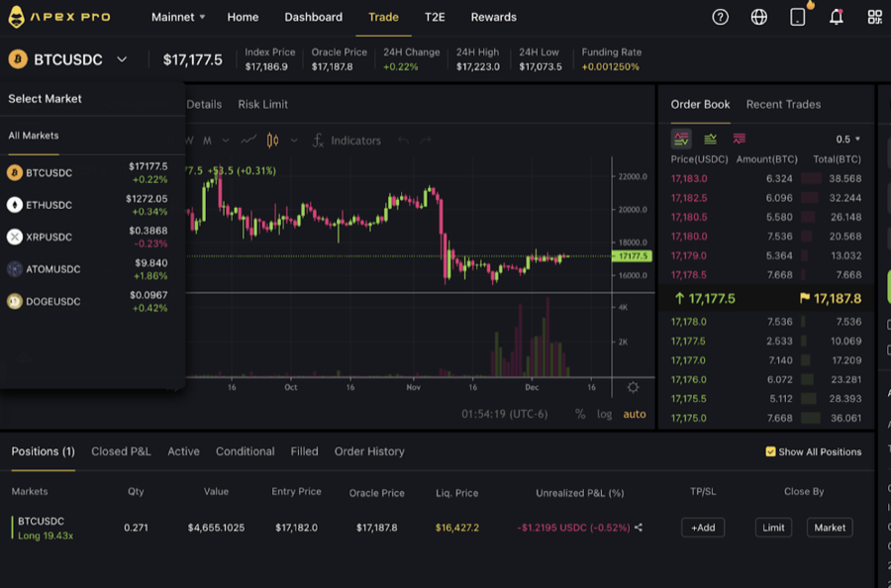Image resolution: width=891 pixels, height=588 pixels.
Task: Open the Order History tab
Action: click(369, 451)
